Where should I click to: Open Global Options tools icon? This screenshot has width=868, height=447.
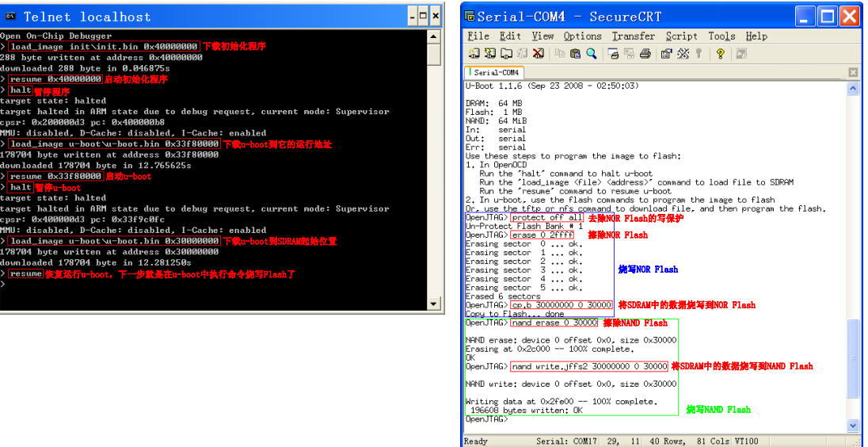(x=683, y=53)
